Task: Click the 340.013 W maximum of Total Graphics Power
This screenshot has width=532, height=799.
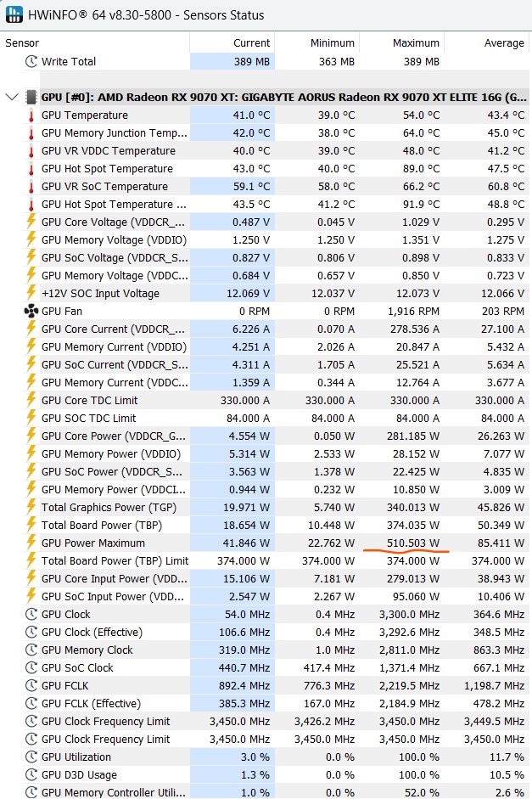Action: coord(413,507)
